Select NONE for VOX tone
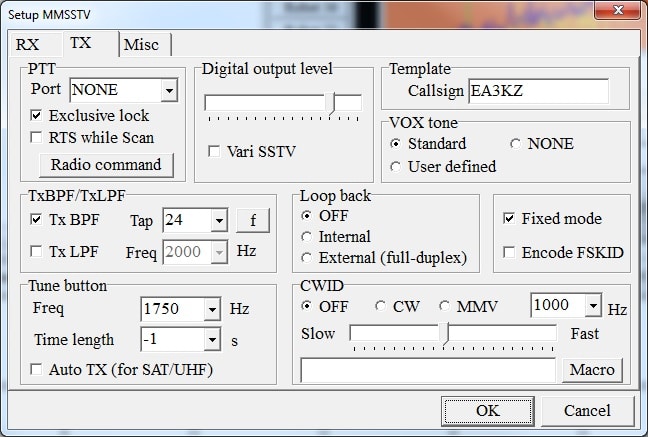This screenshot has height=437, width=648. tap(515, 144)
